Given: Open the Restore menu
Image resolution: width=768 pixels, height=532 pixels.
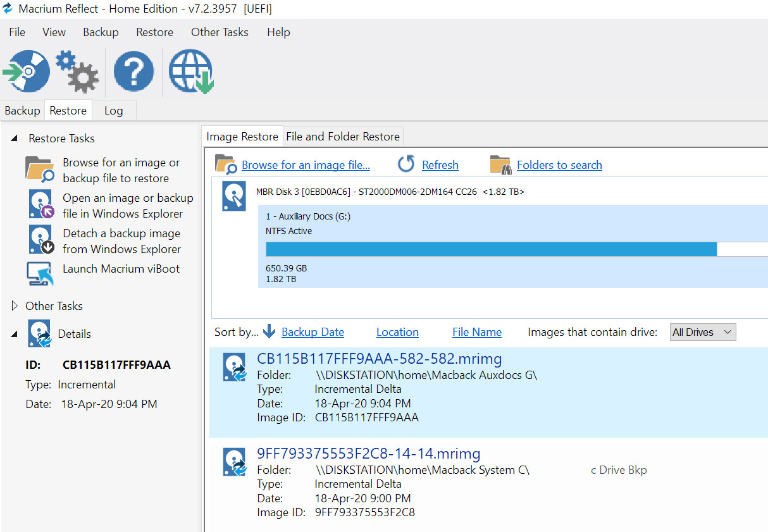Looking at the screenshot, I should pos(154,32).
